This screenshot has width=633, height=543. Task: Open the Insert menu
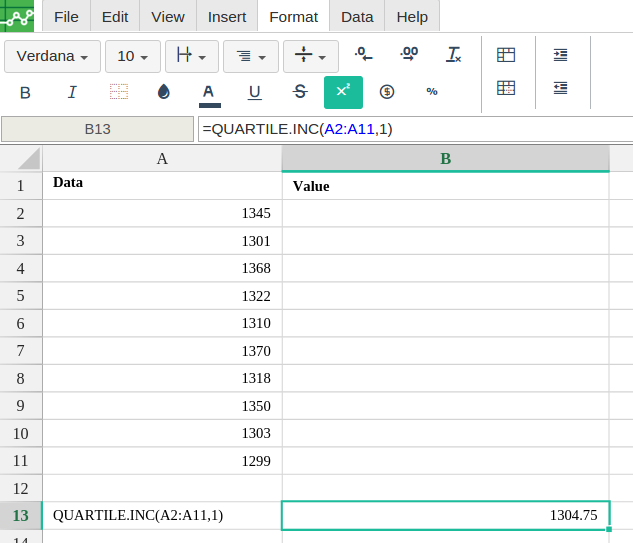pos(227,17)
